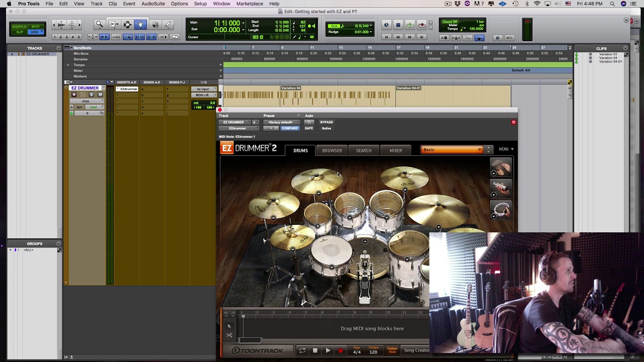Click the Go to End transport button
The image size is (644, 362).
click(x=422, y=37)
